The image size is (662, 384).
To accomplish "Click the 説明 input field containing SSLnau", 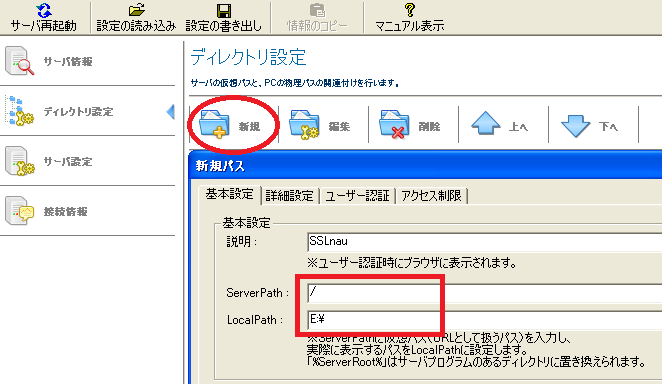I will pyautogui.click(x=485, y=242).
